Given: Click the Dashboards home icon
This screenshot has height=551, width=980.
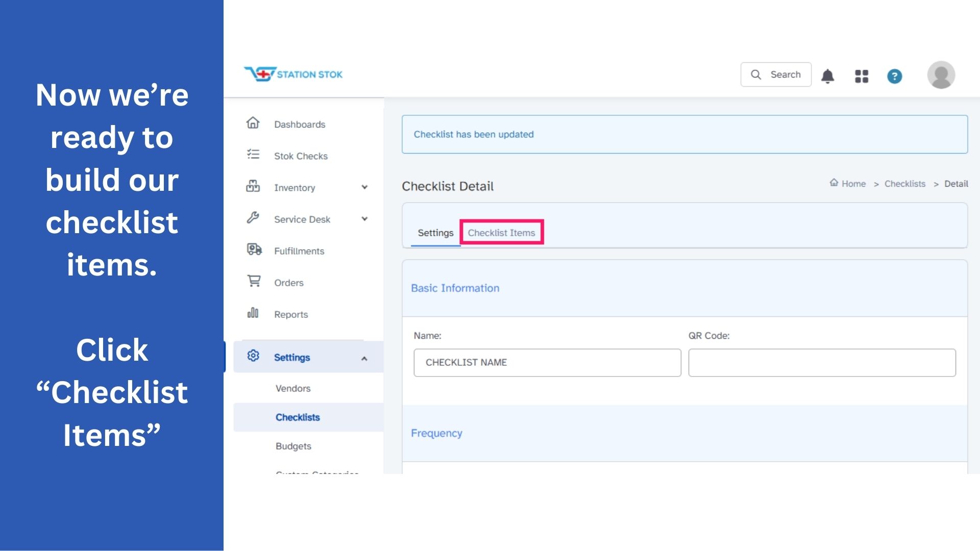Looking at the screenshot, I should click(x=253, y=123).
